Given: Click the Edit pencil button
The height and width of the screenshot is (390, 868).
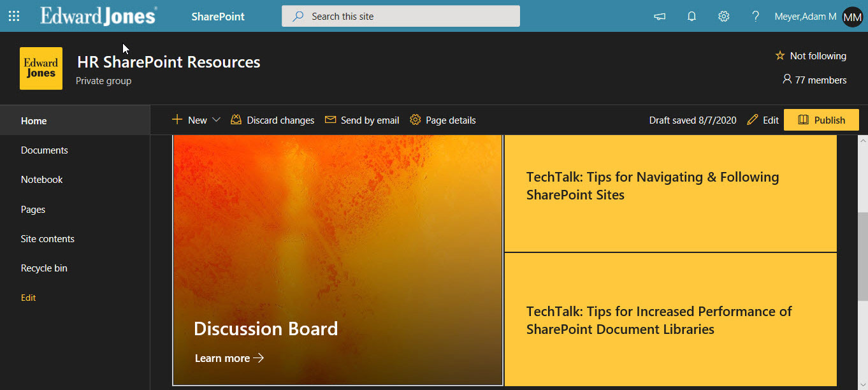Looking at the screenshot, I should [763, 120].
